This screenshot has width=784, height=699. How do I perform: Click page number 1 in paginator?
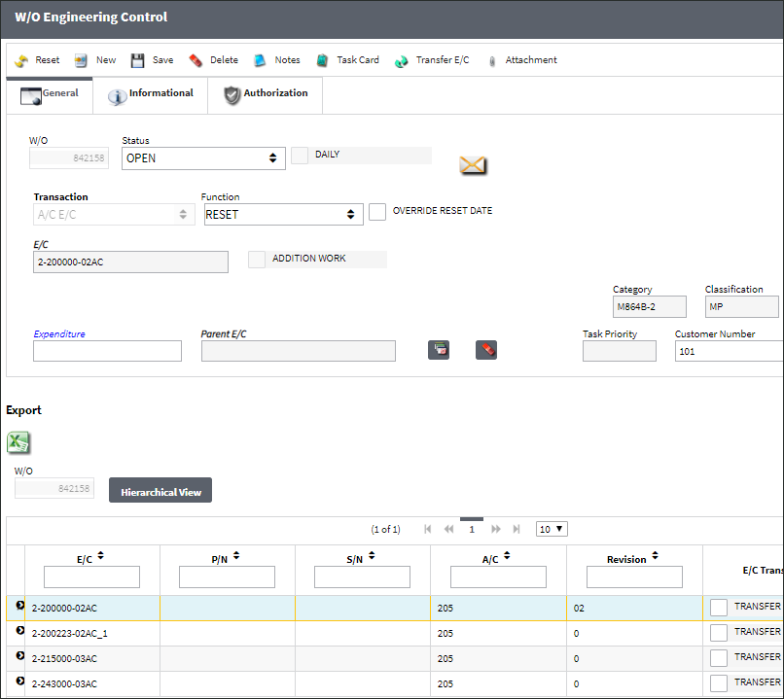click(472, 529)
